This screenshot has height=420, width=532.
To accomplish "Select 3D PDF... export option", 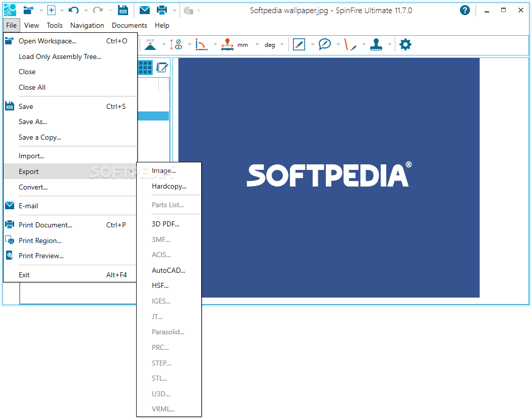I will click(169, 224).
